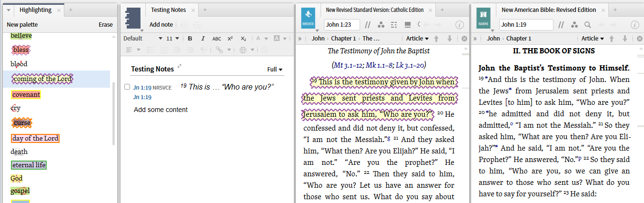Click the insert link chain icon
644x203 pixels.
coord(219,50)
